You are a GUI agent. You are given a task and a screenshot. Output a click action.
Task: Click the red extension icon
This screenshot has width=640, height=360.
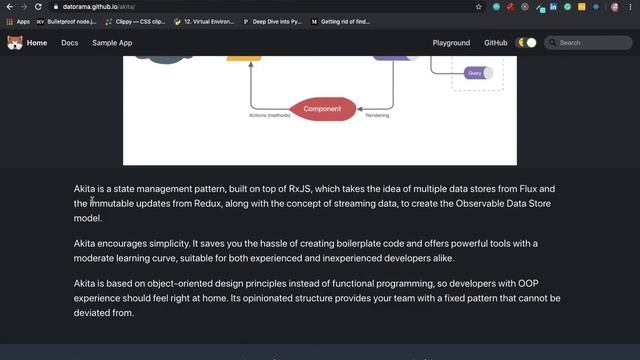[x=511, y=7]
